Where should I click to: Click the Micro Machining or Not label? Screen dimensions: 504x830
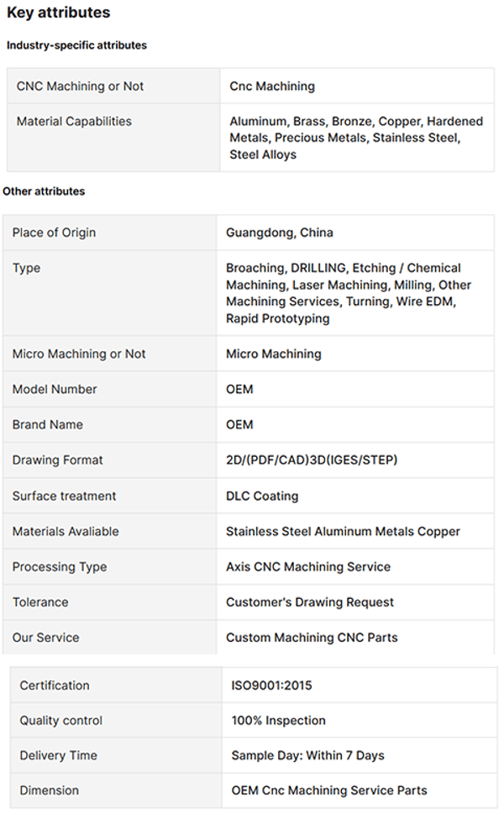[x=79, y=354]
